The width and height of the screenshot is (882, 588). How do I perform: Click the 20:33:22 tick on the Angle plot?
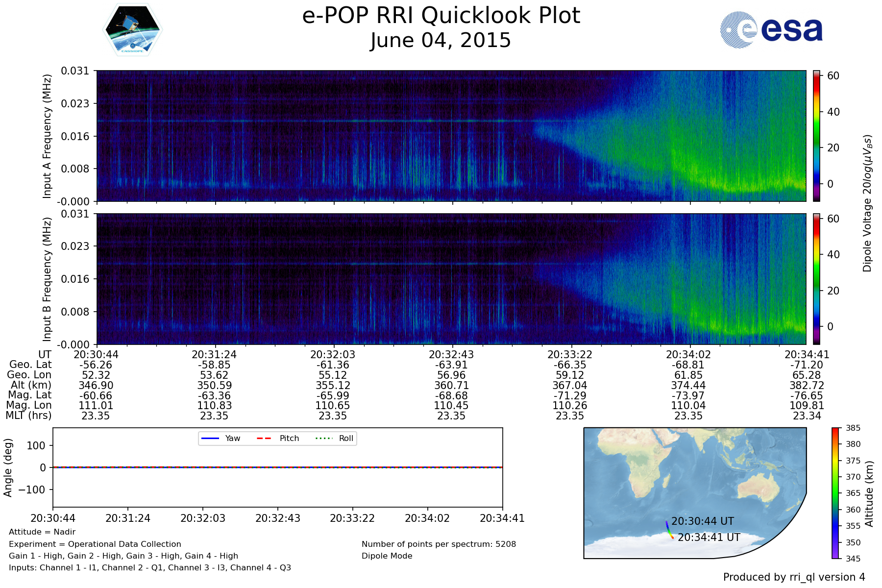[352, 518]
